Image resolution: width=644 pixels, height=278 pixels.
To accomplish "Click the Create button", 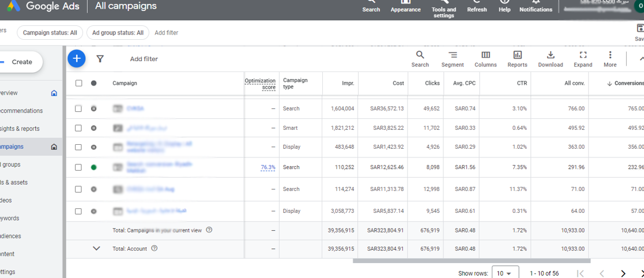I will tap(21, 62).
